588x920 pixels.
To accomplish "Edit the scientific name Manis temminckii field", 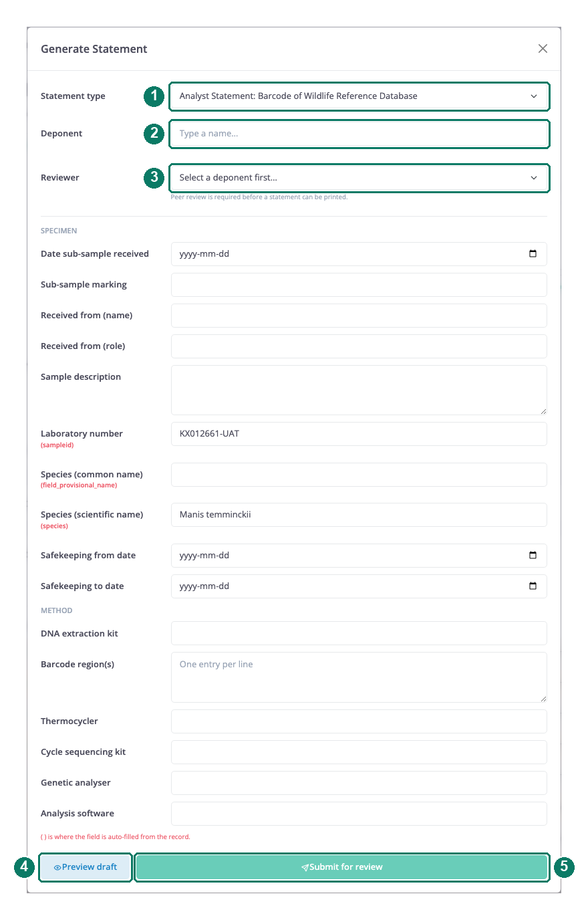I will (359, 515).
